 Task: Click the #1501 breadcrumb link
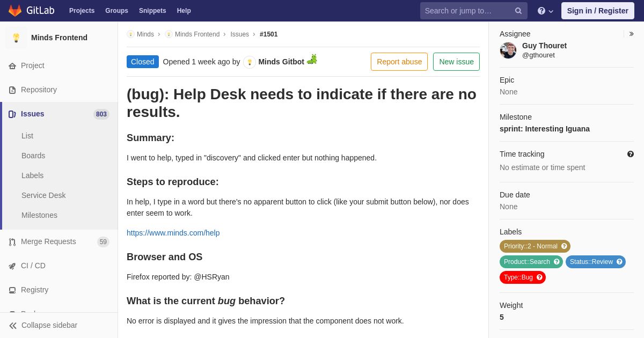[x=269, y=34]
